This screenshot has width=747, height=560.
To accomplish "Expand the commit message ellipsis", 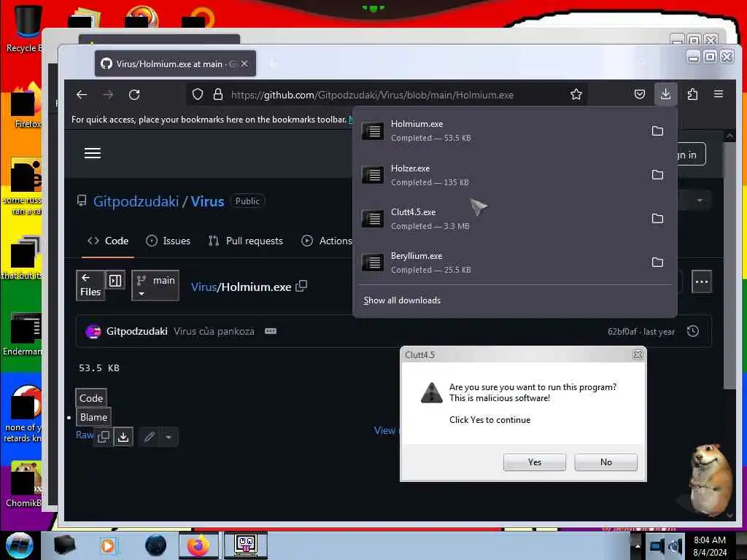I will pos(271,331).
